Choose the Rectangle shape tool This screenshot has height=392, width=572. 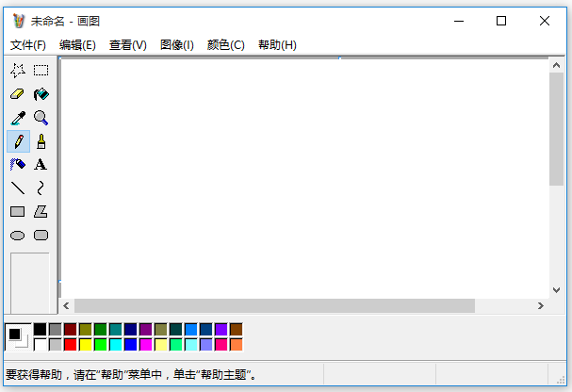(18, 212)
